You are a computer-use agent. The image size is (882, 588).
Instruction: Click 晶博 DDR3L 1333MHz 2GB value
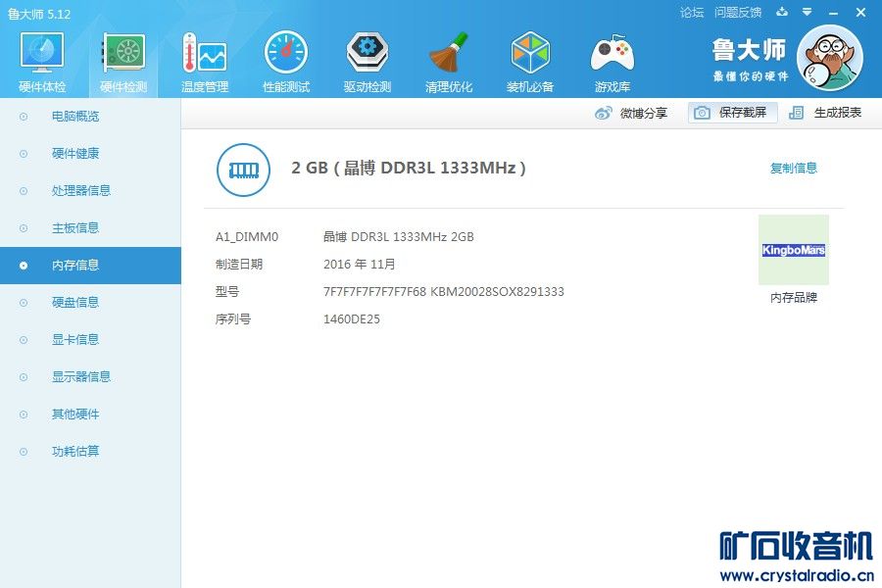[x=399, y=237]
